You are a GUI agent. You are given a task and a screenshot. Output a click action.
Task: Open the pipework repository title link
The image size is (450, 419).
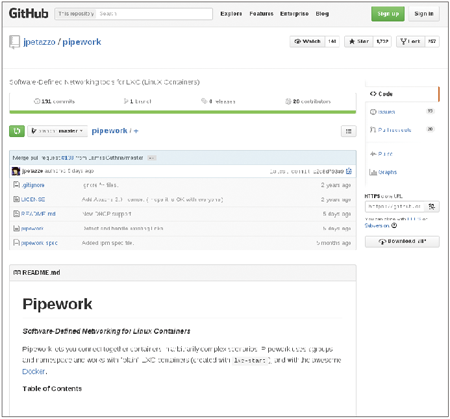point(82,42)
